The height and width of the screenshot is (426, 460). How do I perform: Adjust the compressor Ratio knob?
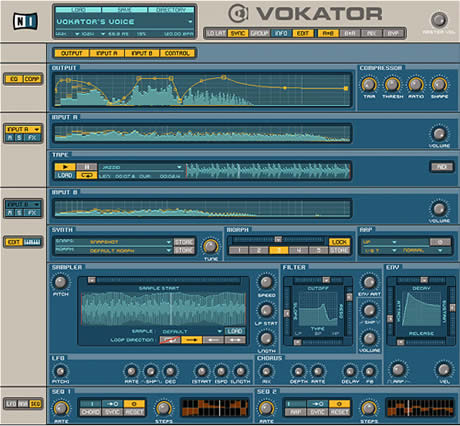pos(416,84)
